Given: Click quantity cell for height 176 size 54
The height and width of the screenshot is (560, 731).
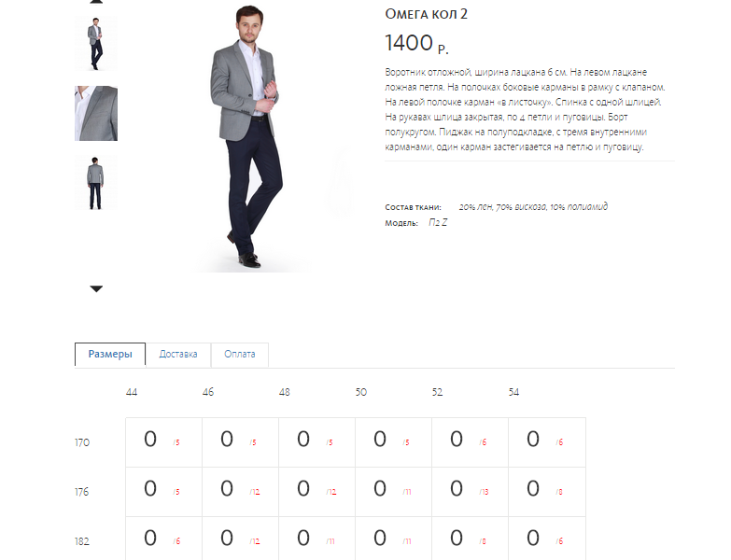Looking at the screenshot, I should tap(547, 492).
